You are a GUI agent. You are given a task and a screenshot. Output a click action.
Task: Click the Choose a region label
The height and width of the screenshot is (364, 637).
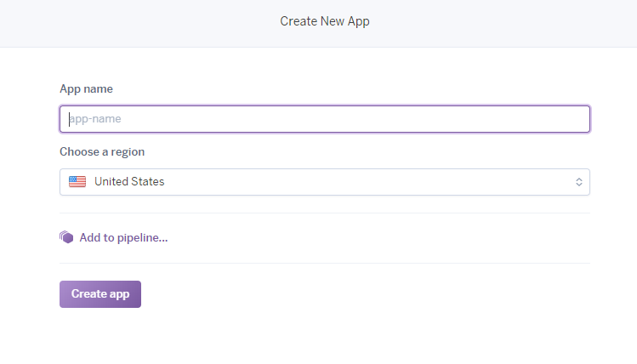(x=102, y=151)
